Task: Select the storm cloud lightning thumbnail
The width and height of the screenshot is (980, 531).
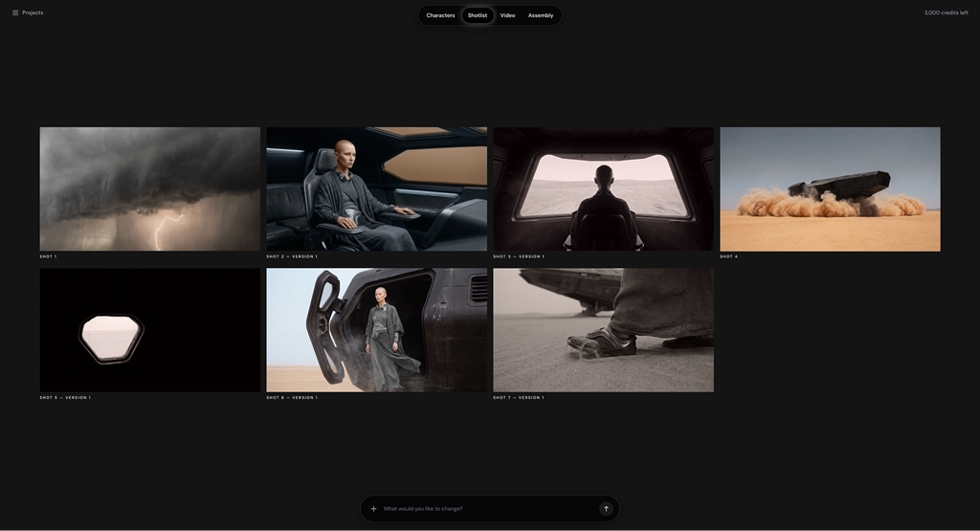Action: (149, 188)
